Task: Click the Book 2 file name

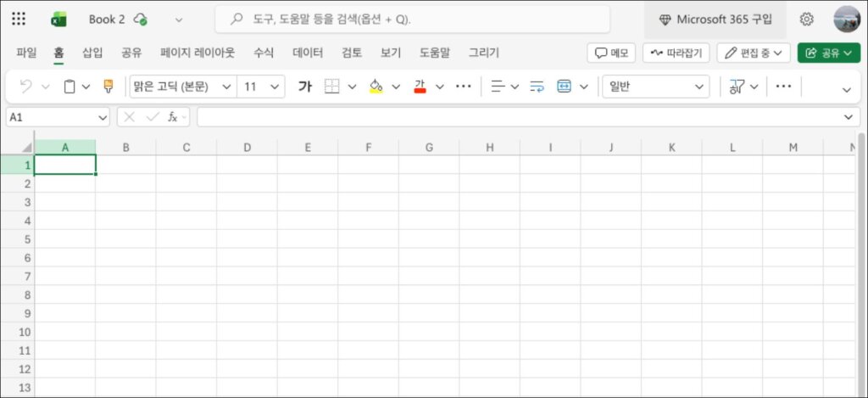Action: click(106, 20)
